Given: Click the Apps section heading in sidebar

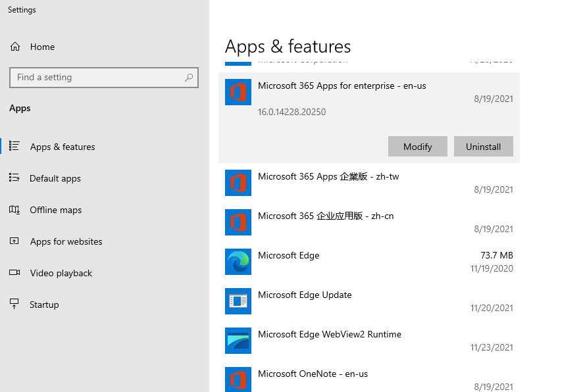Looking at the screenshot, I should (20, 109).
